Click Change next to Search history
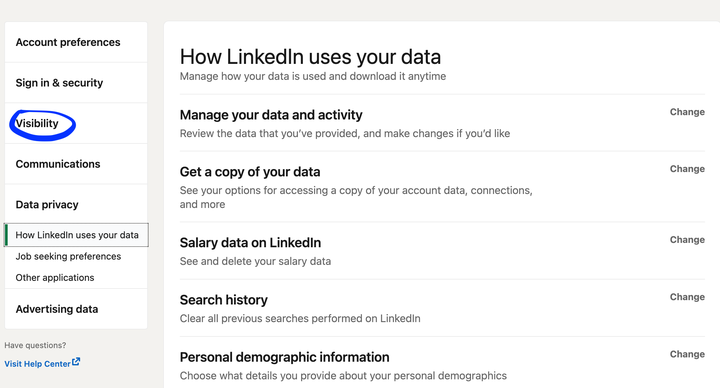Screen dimensions: 720x388 687,297
